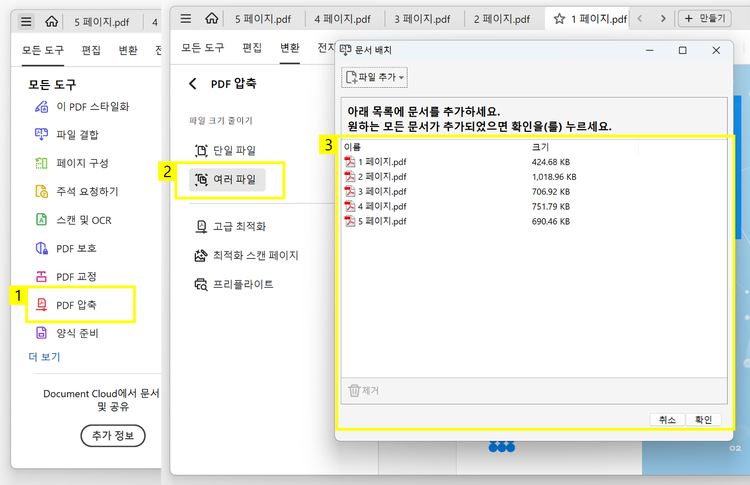Select 편집 menu in the middle window
Viewport: 750px width, 485px height.
click(252, 48)
